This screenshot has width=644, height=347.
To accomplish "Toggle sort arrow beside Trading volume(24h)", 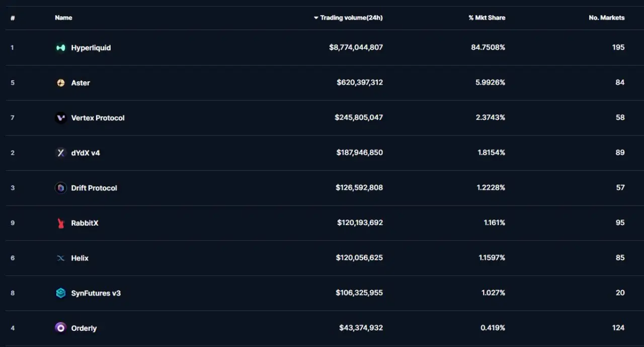I will point(316,18).
